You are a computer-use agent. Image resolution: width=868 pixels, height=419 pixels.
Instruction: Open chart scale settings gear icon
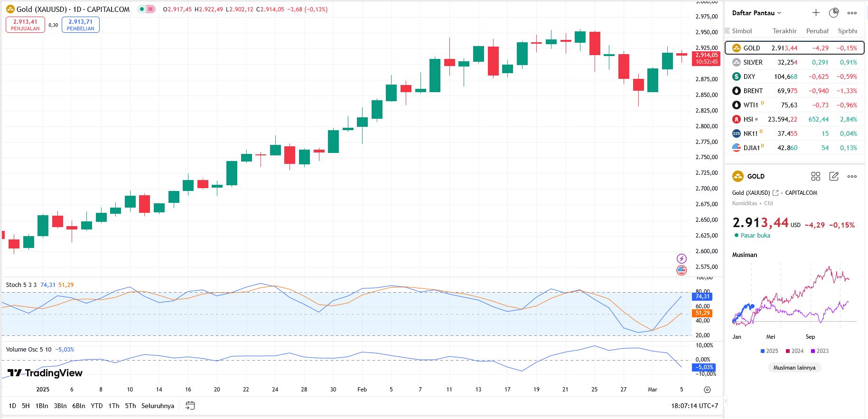click(707, 390)
